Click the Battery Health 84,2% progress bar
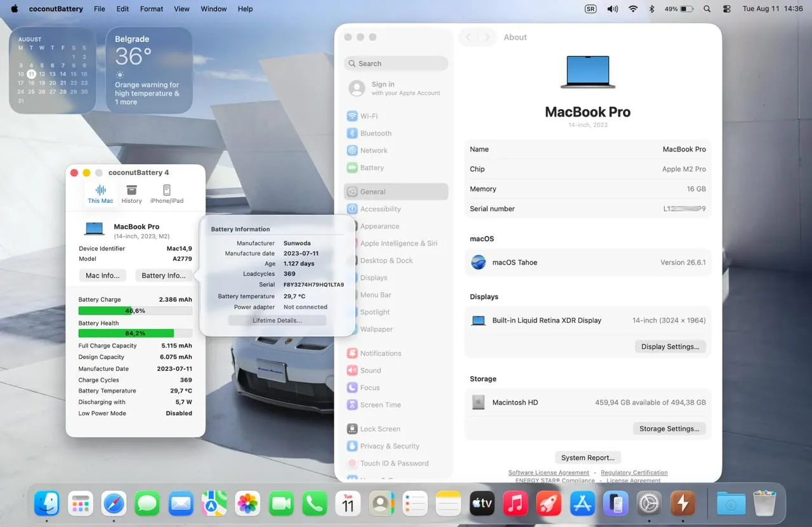The height and width of the screenshot is (527, 812). pos(135,333)
